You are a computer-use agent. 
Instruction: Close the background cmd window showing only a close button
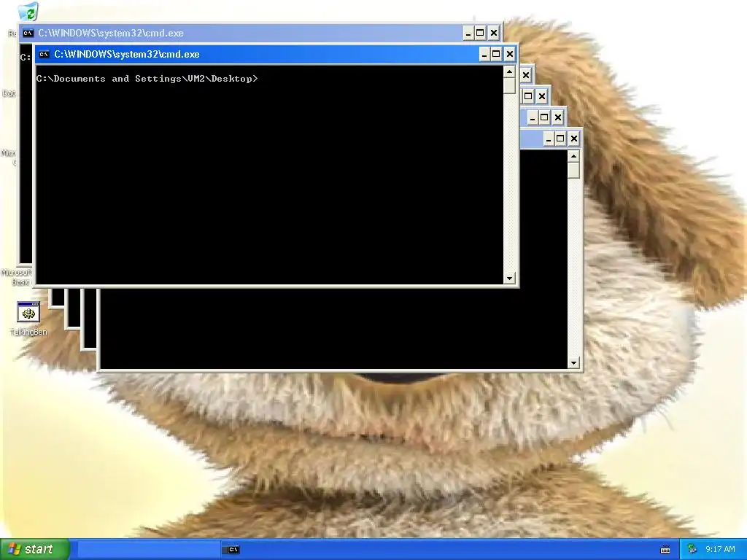526,75
